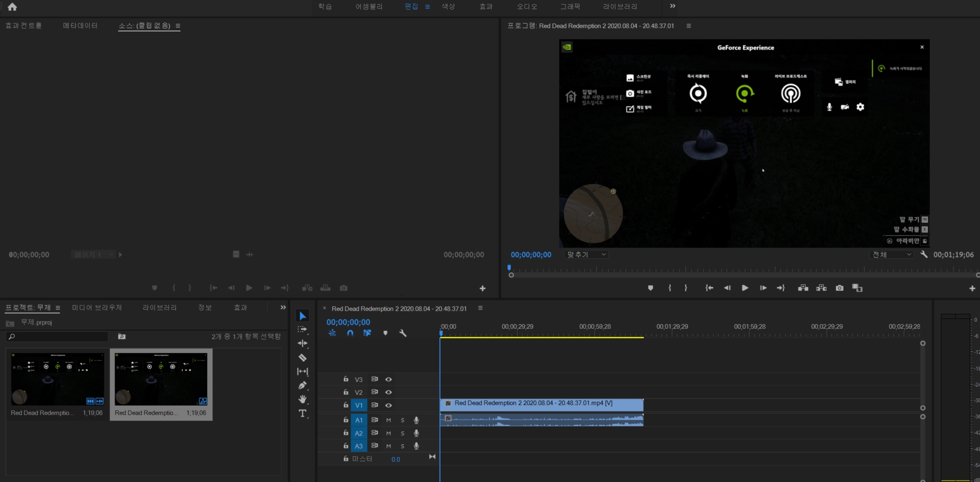Click the project panel find icon
Viewport: 980px width, 482px height.
[122, 336]
